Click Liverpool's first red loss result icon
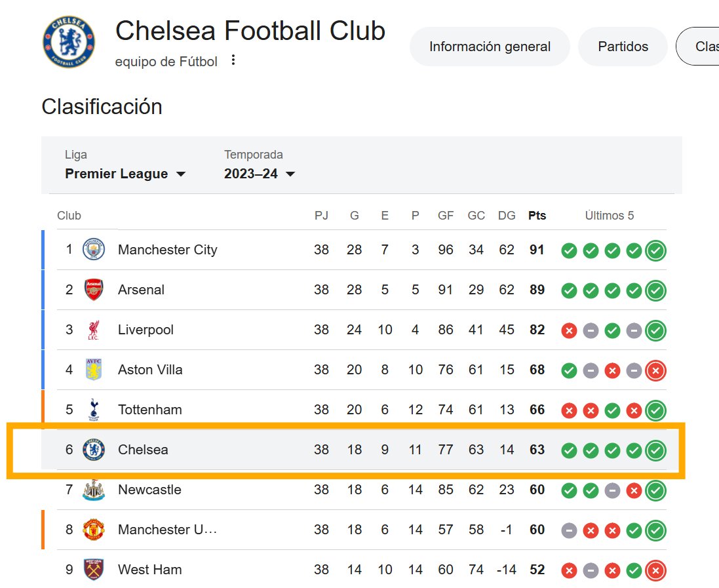Image resolution: width=719 pixels, height=588 pixels. click(569, 330)
